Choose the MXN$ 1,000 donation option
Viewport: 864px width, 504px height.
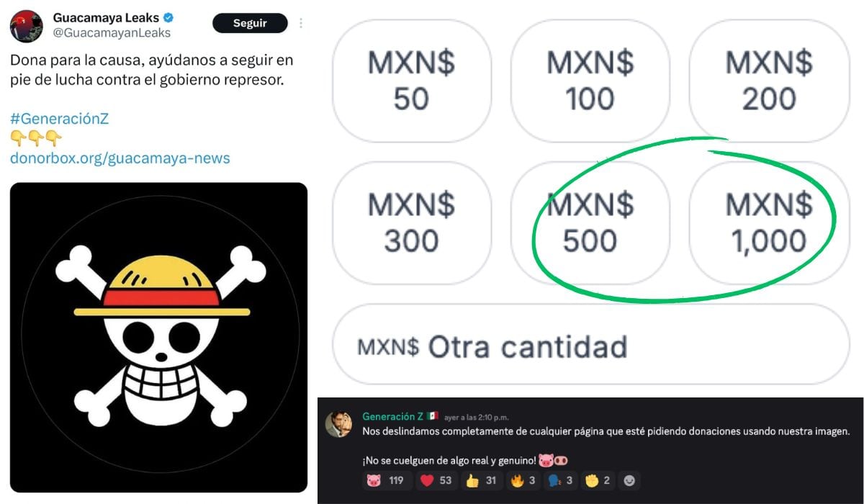point(769,223)
